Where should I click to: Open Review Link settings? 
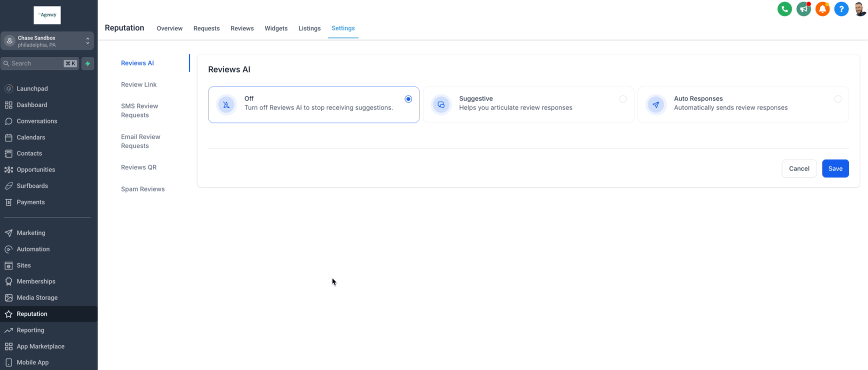138,84
